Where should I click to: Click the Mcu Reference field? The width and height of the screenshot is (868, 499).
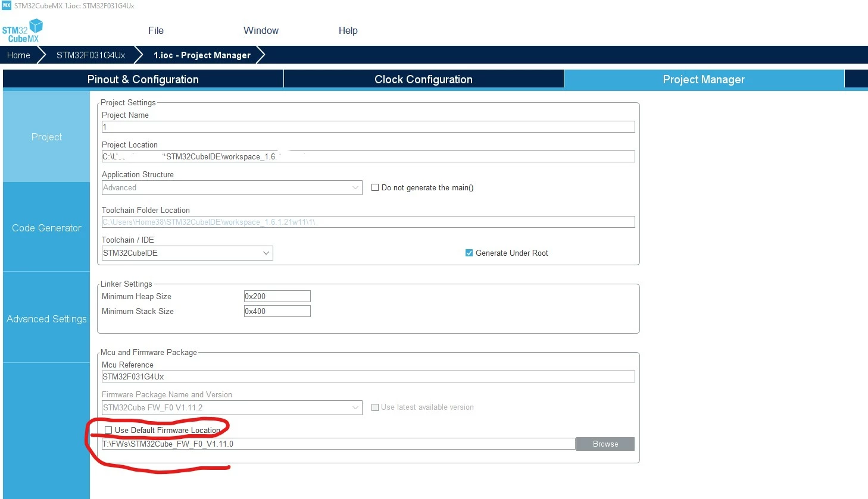[368, 376]
